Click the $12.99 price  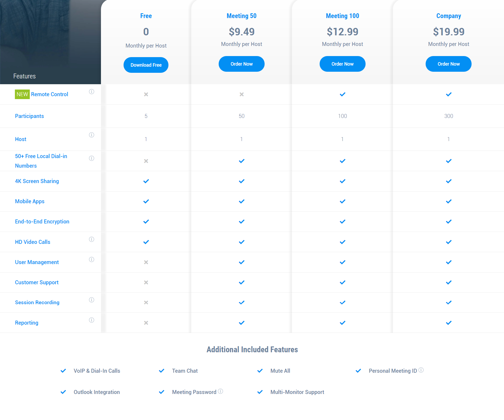(342, 32)
